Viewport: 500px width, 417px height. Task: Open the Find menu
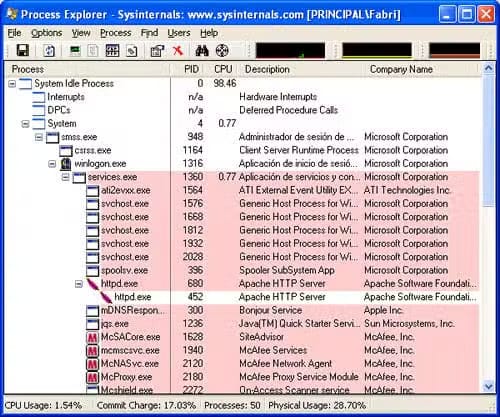(149, 33)
